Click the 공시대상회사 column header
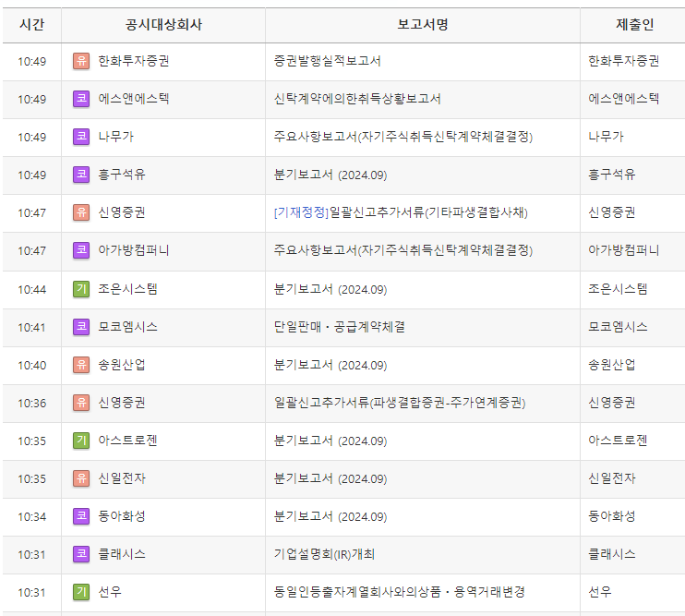Image resolution: width=685 pixels, height=616 pixels. tap(163, 24)
